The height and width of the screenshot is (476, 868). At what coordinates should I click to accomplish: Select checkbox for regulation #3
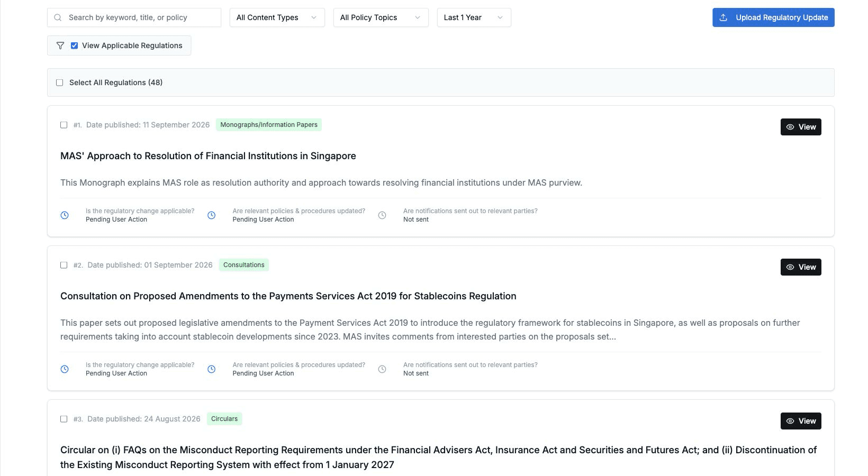(64, 419)
